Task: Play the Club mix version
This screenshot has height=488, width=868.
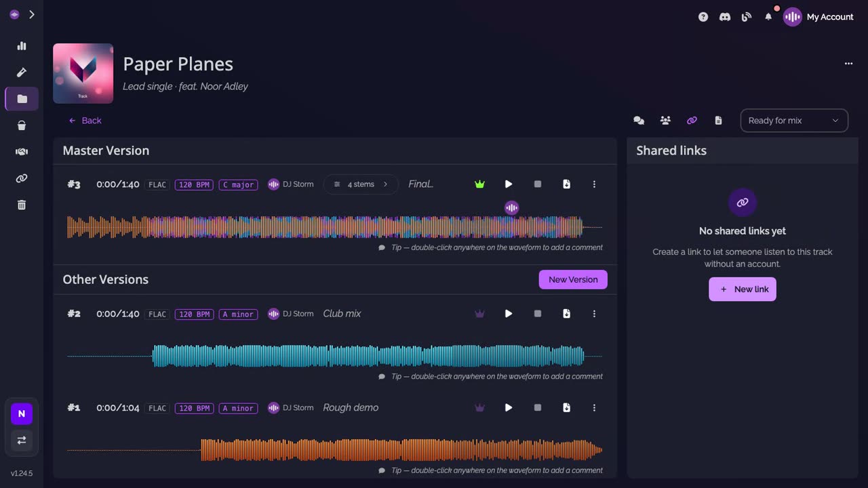Action: point(509,314)
